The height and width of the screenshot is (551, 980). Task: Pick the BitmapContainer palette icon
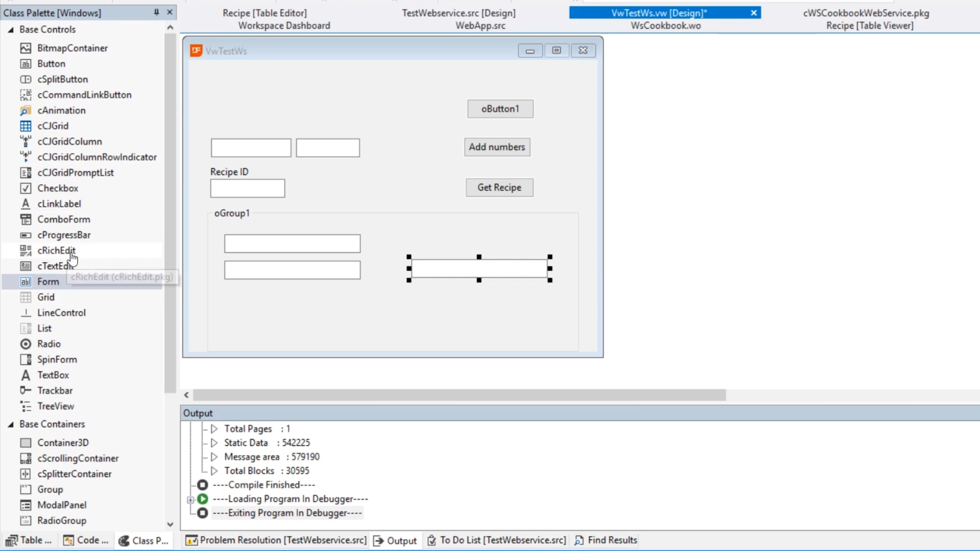tap(26, 48)
